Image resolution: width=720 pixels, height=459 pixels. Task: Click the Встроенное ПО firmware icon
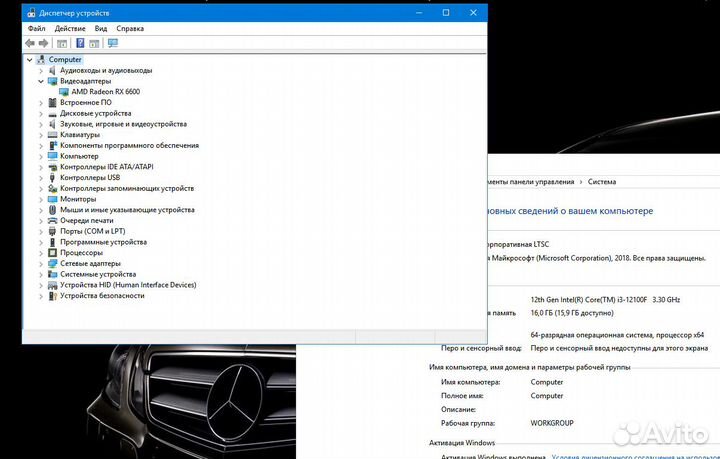coord(52,102)
